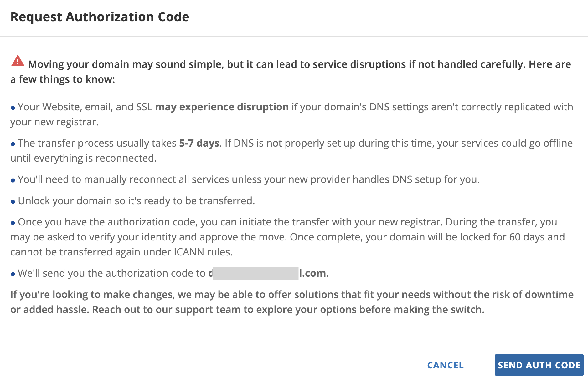The width and height of the screenshot is (588, 379).
Task: Click the bullet before "We'll send you"
Action: [13, 274]
